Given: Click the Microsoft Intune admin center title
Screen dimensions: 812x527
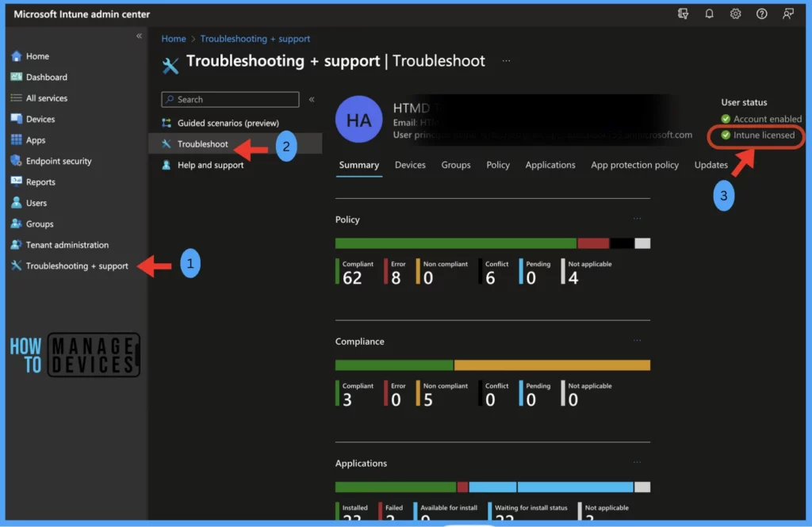Looking at the screenshot, I should click(82, 14).
